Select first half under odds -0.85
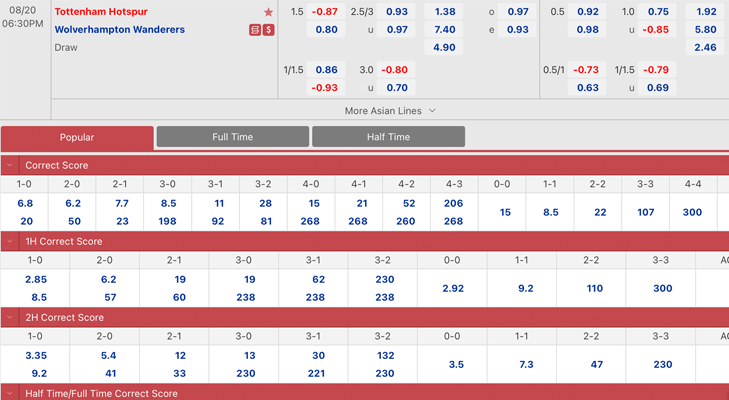This screenshot has width=729, height=400. pyautogui.click(x=657, y=29)
